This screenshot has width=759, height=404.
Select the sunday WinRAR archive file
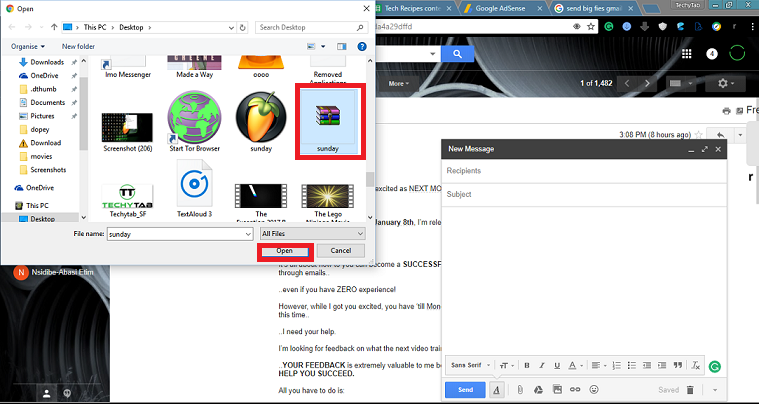click(328, 121)
